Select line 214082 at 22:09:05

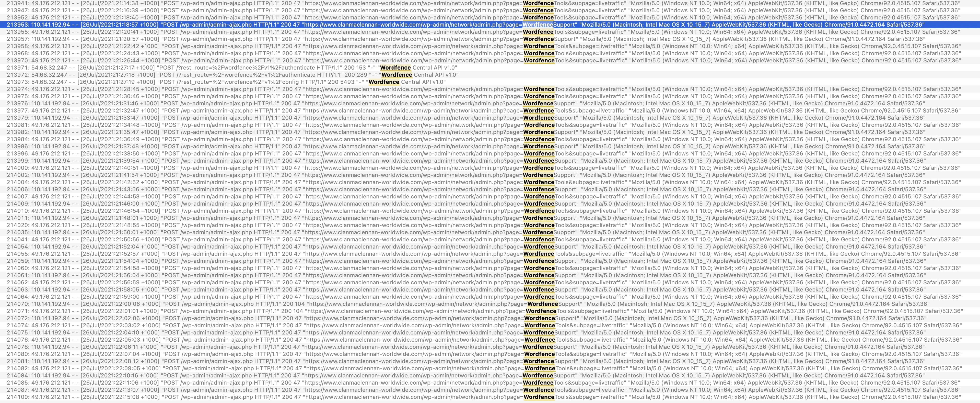coord(490,368)
